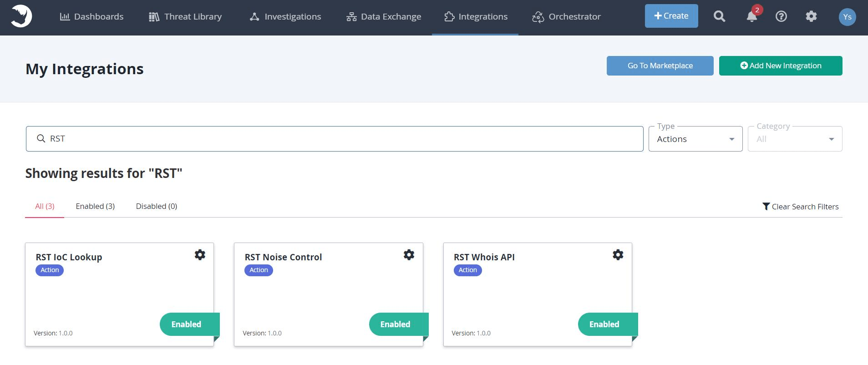
Task: Open the Data Exchange menu
Action: (x=384, y=17)
